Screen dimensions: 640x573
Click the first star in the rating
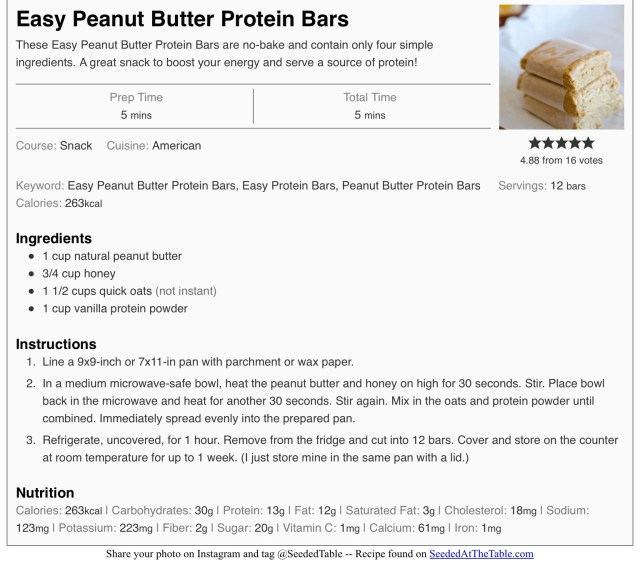(x=534, y=143)
